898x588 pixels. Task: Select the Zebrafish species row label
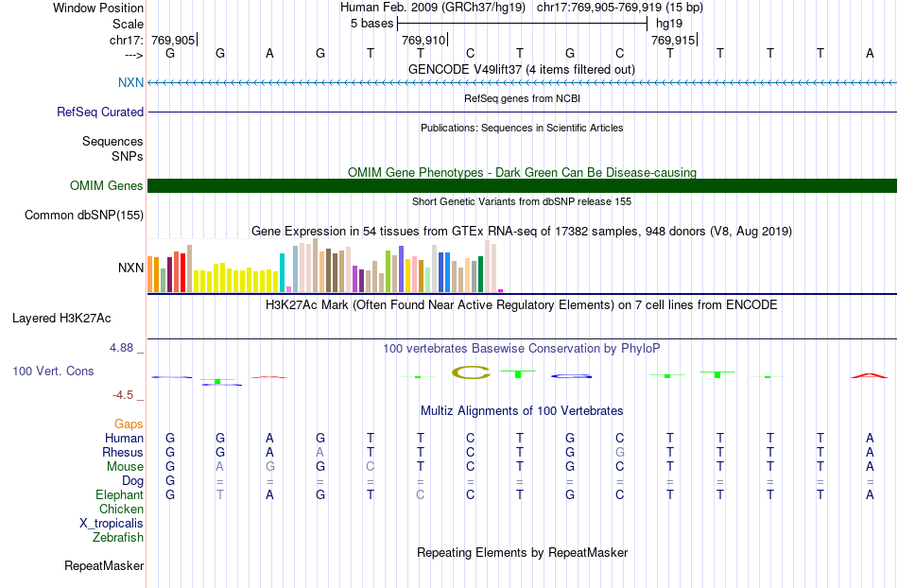coord(118,538)
